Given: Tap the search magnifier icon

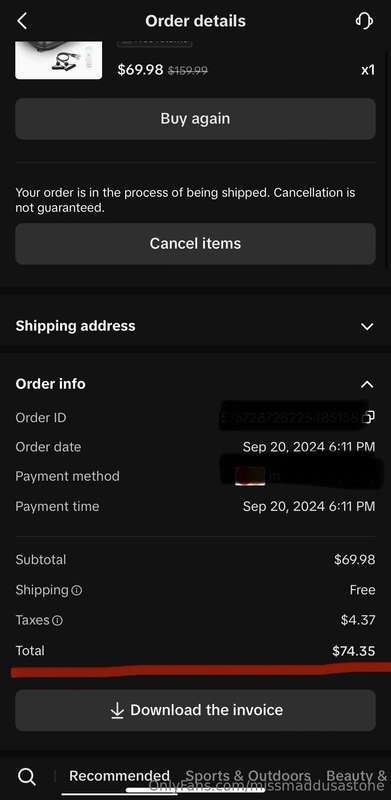Looking at the screenshot, I should [27, 777].
